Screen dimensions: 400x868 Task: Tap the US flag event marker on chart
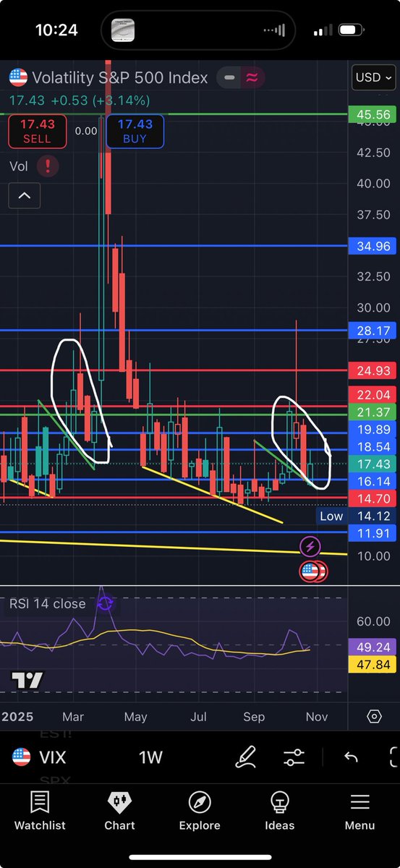(x=311, y=571)
